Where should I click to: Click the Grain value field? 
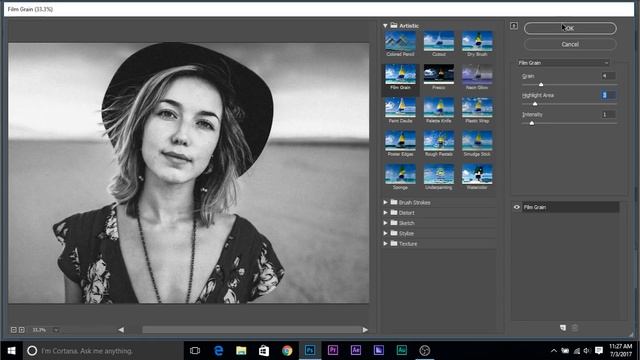point(608,76)
